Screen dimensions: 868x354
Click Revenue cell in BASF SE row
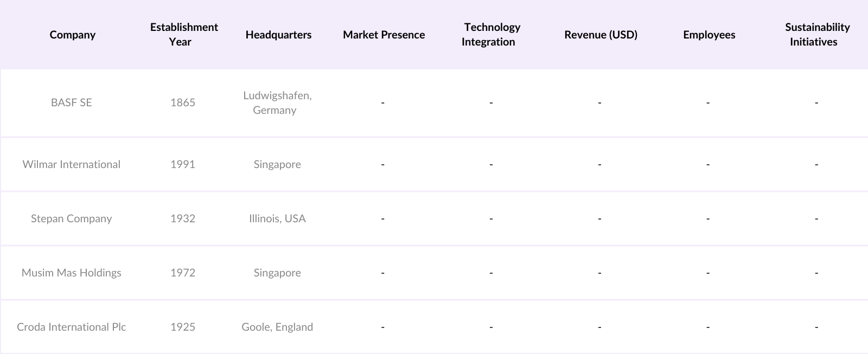coord(599,102)
